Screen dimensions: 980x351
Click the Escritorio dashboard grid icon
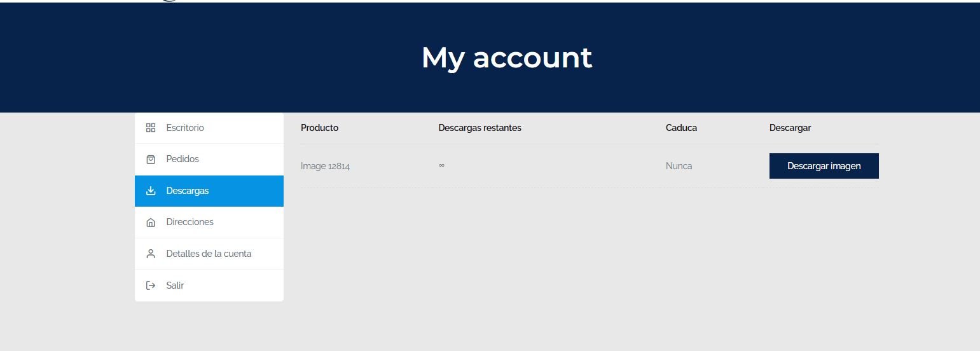151,128
